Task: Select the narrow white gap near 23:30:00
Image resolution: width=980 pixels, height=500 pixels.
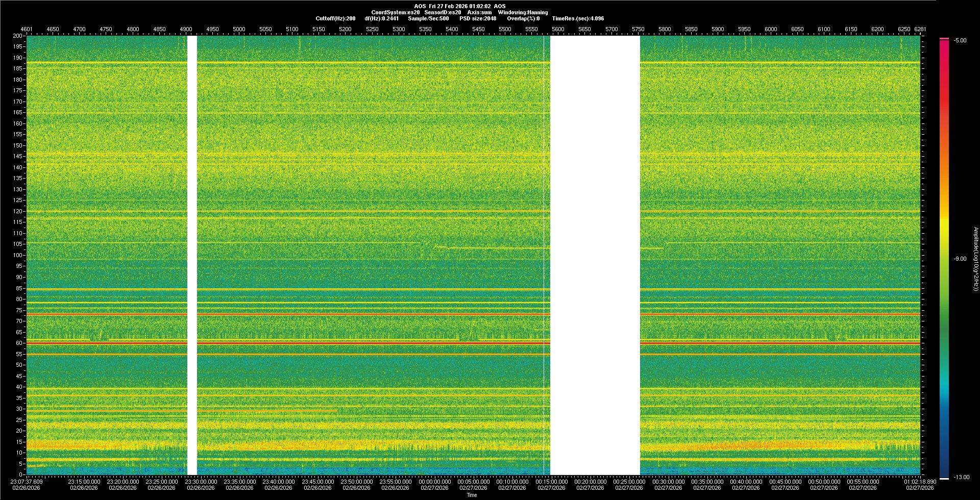Action: click(x=192, y=255)
